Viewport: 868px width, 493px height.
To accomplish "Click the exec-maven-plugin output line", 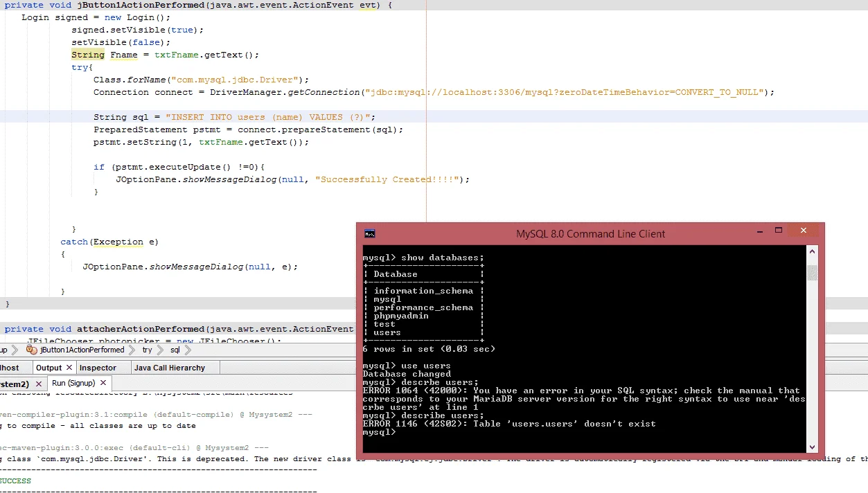I will tap(134, 448).
